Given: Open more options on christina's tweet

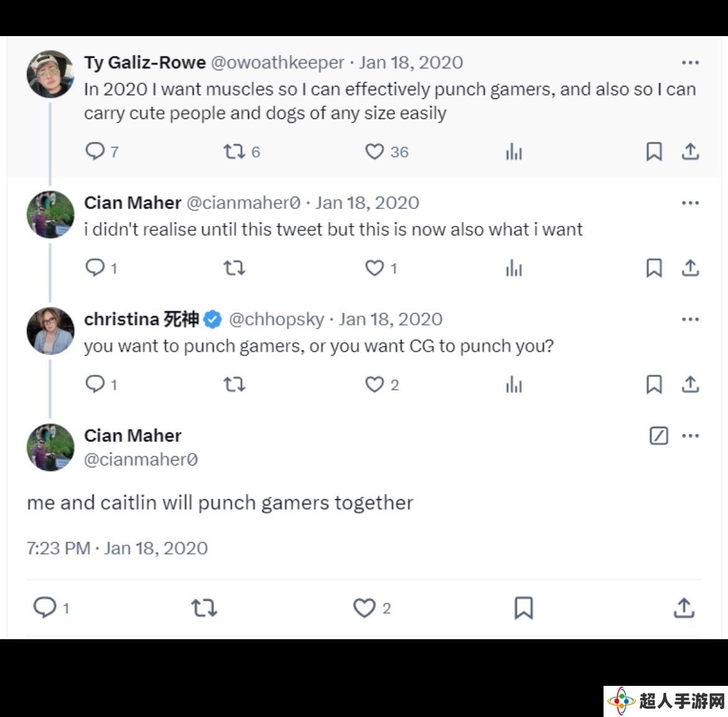Looking at the screenshot, I should click(691, 319).
